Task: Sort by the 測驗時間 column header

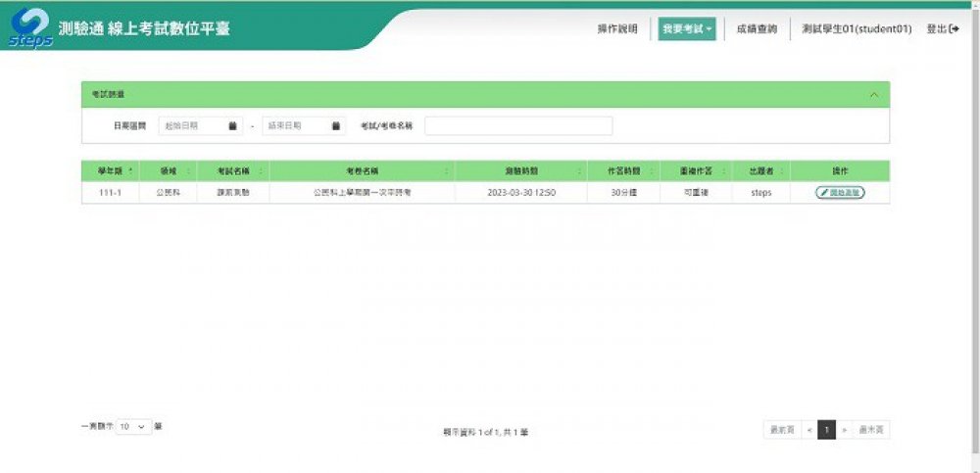Action: pyautogui.click(x=520, y=170)
